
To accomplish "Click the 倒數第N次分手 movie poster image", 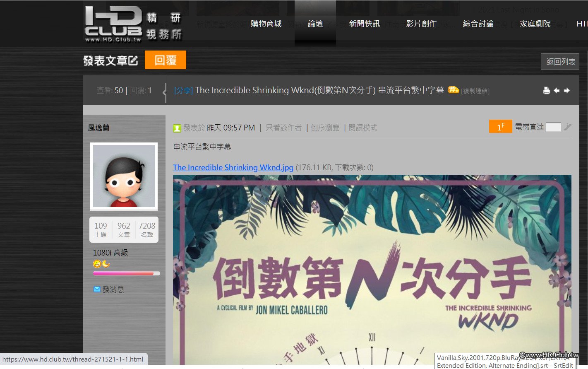I will [372, 270].
